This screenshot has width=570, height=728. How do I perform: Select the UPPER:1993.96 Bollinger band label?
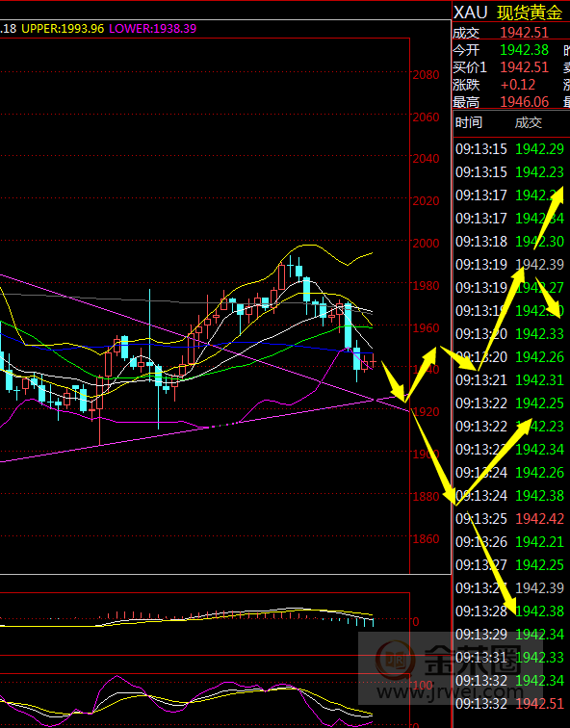(x=63, y=29)
